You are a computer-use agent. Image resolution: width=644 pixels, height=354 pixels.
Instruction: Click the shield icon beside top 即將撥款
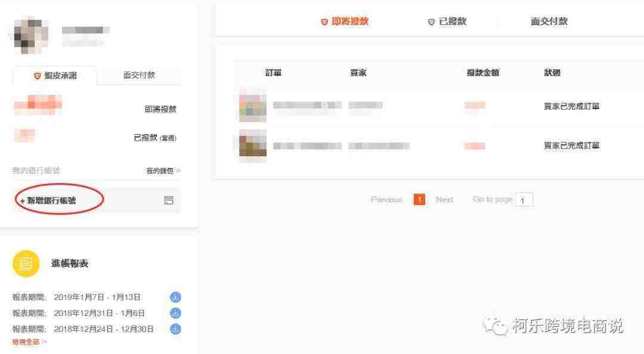pyautogui.click(x=324, y=22)
